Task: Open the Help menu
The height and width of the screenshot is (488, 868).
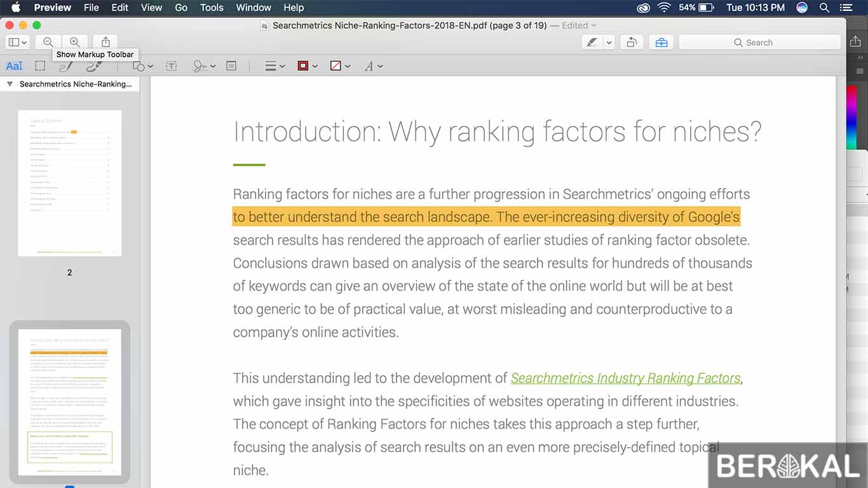Action: (294, 8)
